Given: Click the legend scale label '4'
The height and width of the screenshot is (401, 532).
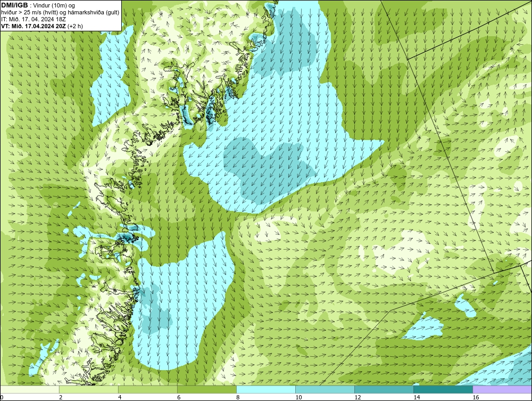Looking at the screenshot, I should tap(120, 397).
